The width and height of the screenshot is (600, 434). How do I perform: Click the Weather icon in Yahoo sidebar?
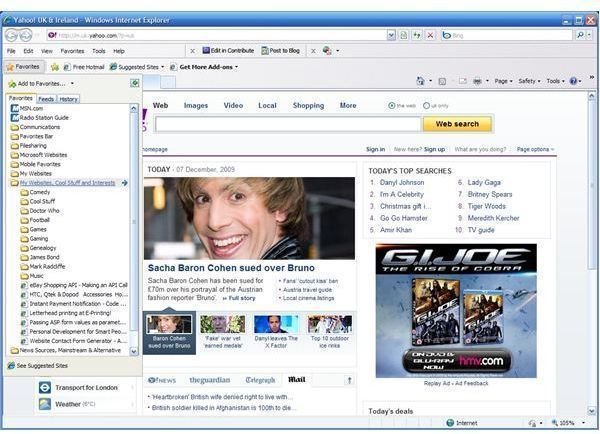45,404
